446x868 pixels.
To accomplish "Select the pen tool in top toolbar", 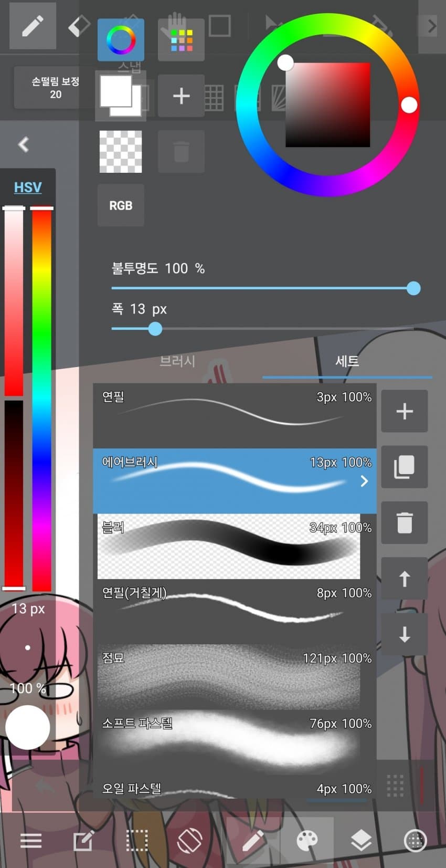I will tap(33, 25).
